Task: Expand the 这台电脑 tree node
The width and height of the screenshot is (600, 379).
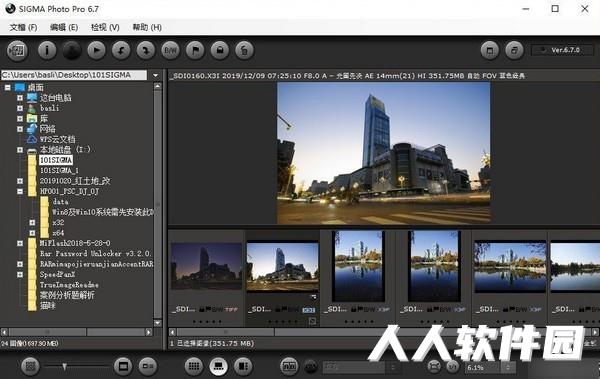Action: tap(20, 98)
